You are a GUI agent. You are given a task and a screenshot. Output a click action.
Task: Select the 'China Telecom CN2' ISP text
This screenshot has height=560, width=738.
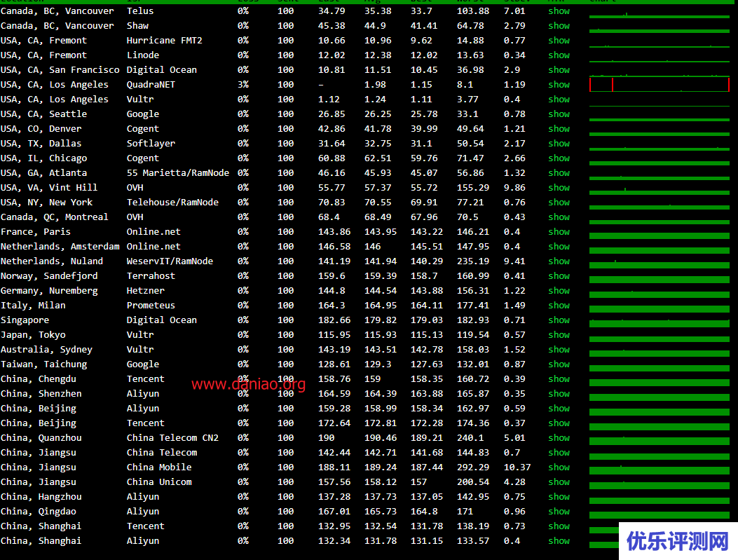point(172,438)
